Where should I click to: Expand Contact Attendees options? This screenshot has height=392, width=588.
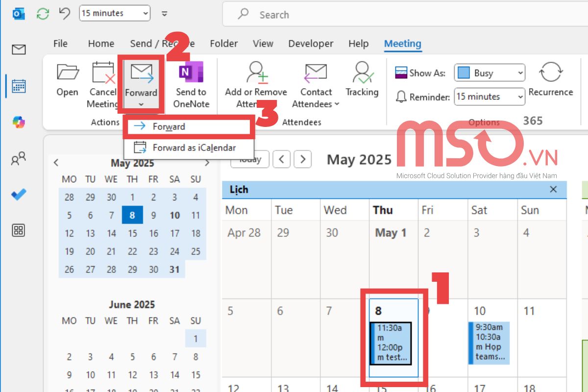click(316, 85)
